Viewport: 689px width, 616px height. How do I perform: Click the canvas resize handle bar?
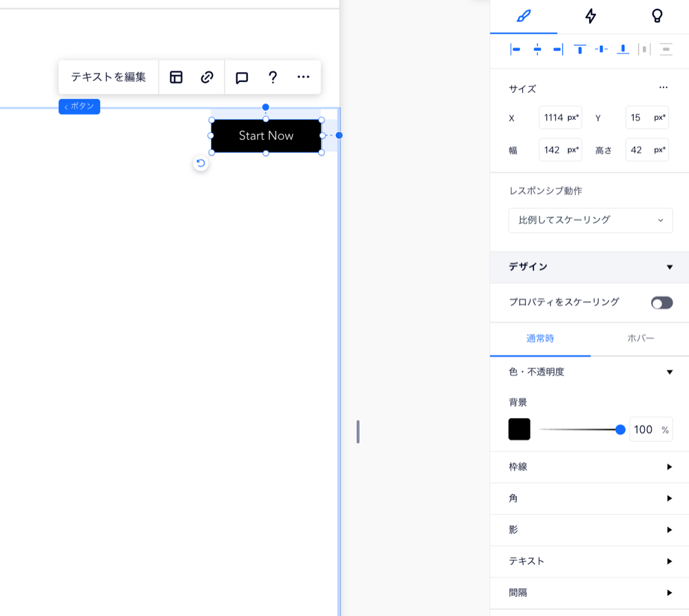click(358, 431)
